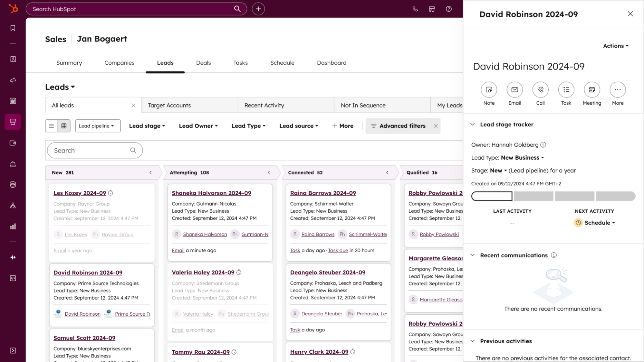Click inside the leads Search field

coord(95,151)
